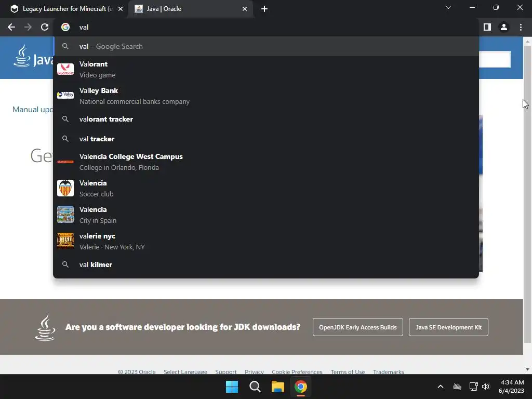Close the Java | Oracle tab
Image resolution: width=532 pixels, height=399 pixels.
click(x=245, y=9)
